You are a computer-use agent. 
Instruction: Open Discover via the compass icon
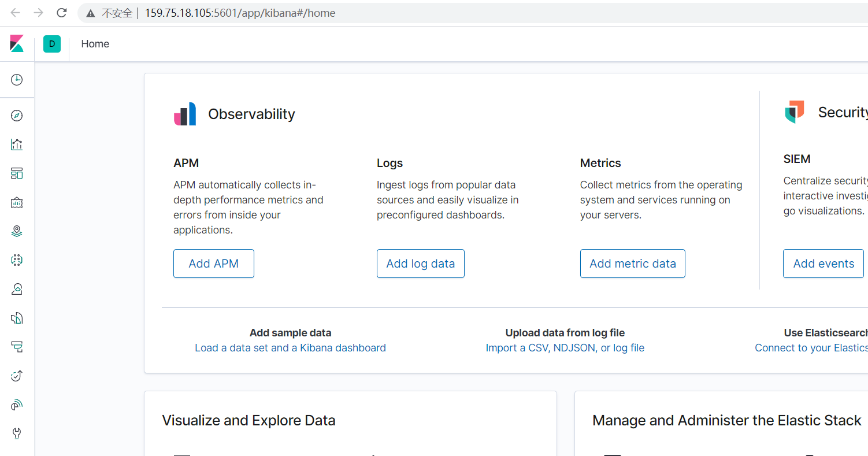click(x=17, y=116)
